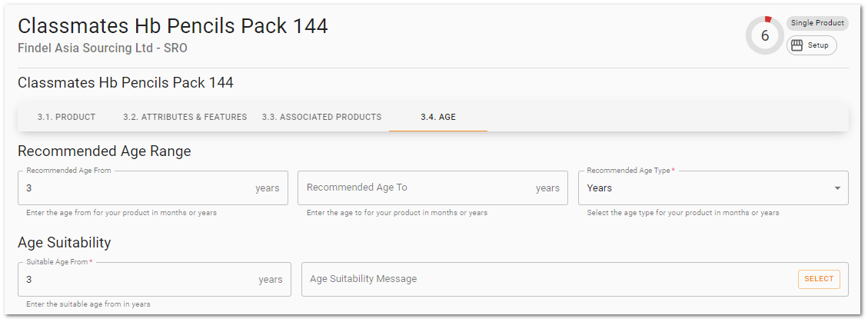868x322 pixels.
Task: Click the Findel Asia Sourcing Ltd subtitle
Action: [x=102, y=48]
